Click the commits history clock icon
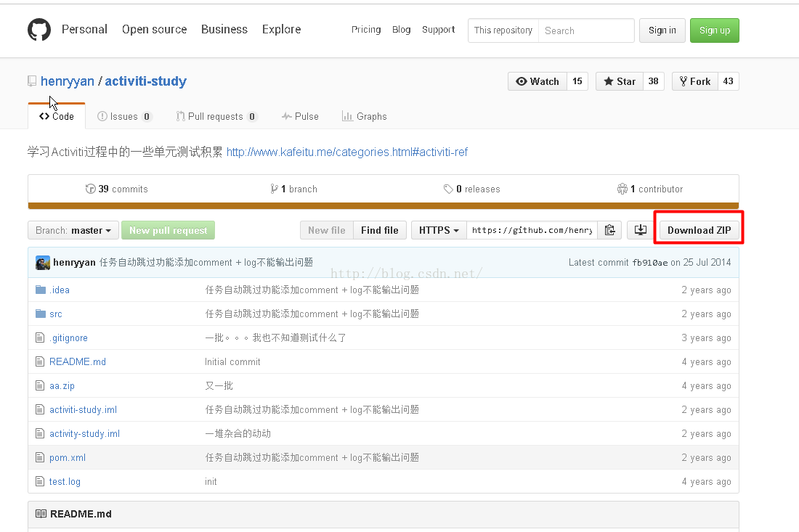Viewport: 799px width, 532px height. tap(90, 189)
